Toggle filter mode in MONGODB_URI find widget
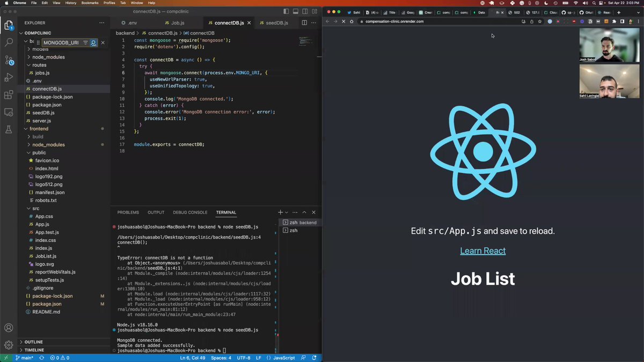Viewport: 644px width, 362px height. click(85, 42)
